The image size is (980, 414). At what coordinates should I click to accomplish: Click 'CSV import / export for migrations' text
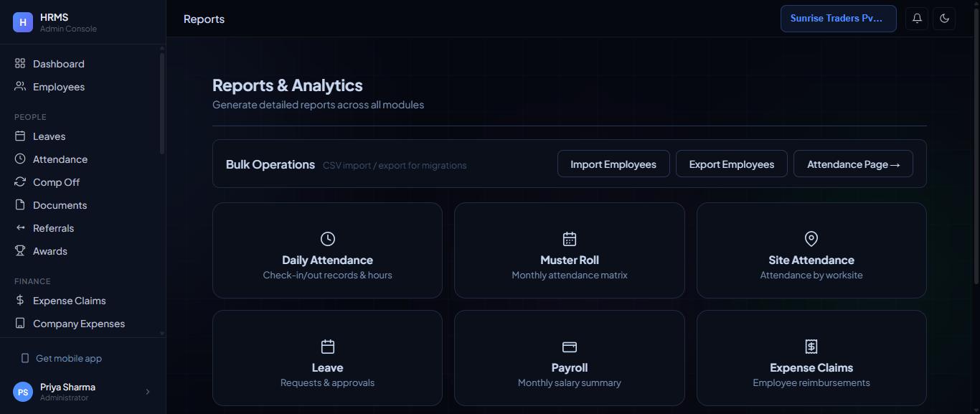(x=395, y=165)
